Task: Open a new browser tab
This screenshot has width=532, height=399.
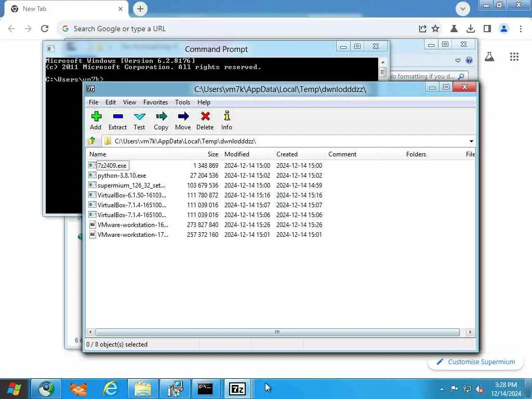Action: pyautogui.click(x=140, y=9)
